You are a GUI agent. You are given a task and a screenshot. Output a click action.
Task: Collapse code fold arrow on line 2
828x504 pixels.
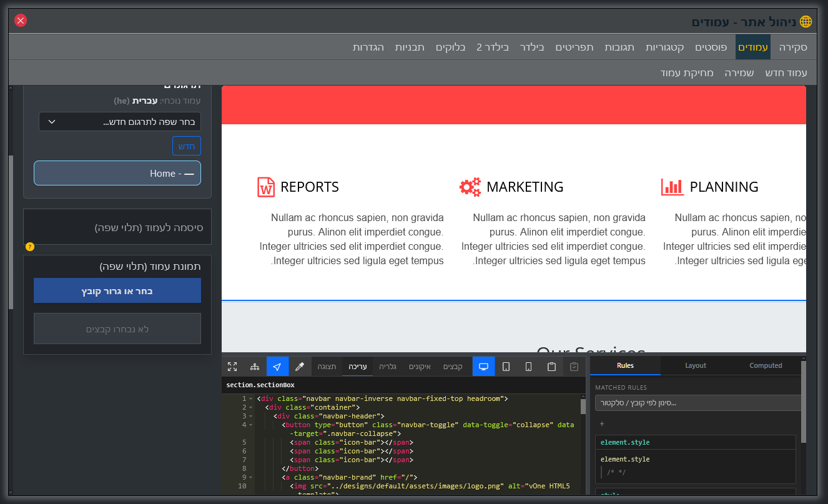[x=250, y=407]
